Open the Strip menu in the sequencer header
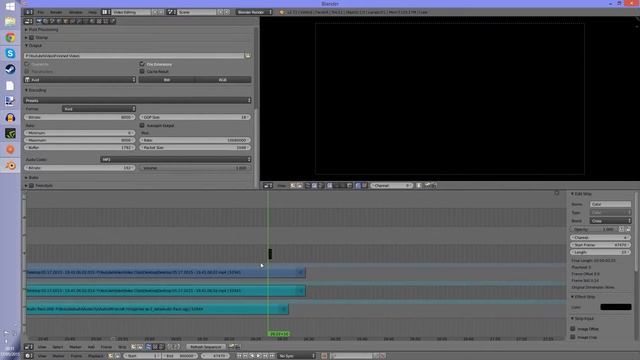 [x=122, y=347]
